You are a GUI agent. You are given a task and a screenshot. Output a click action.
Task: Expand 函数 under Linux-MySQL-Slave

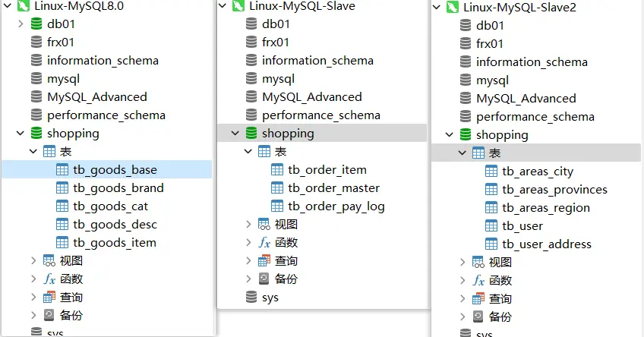(248, 243)
